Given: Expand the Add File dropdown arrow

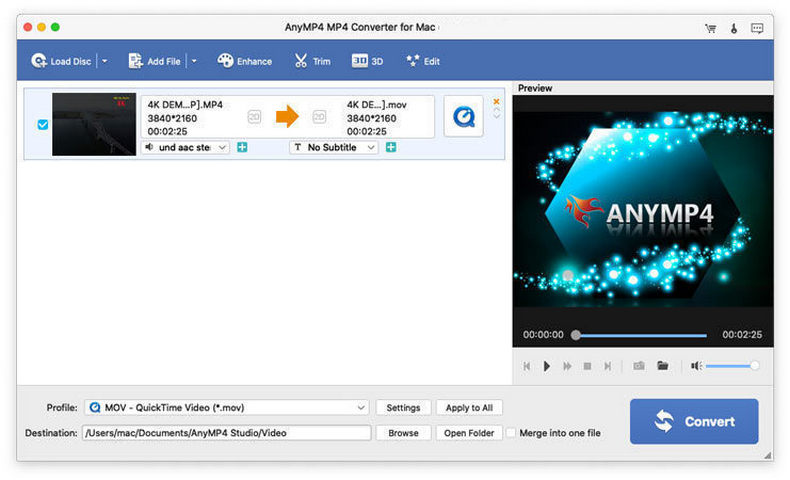Looking at the screenshot, I should 194,61.
